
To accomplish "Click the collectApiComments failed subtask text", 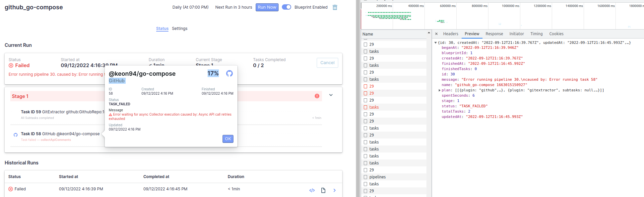I will (x=56, y=140).
